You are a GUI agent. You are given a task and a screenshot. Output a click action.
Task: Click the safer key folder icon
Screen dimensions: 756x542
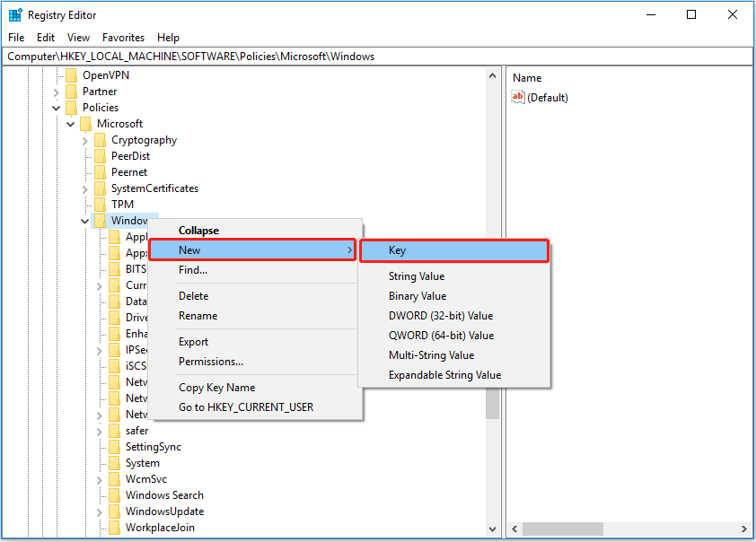(116, 430)
